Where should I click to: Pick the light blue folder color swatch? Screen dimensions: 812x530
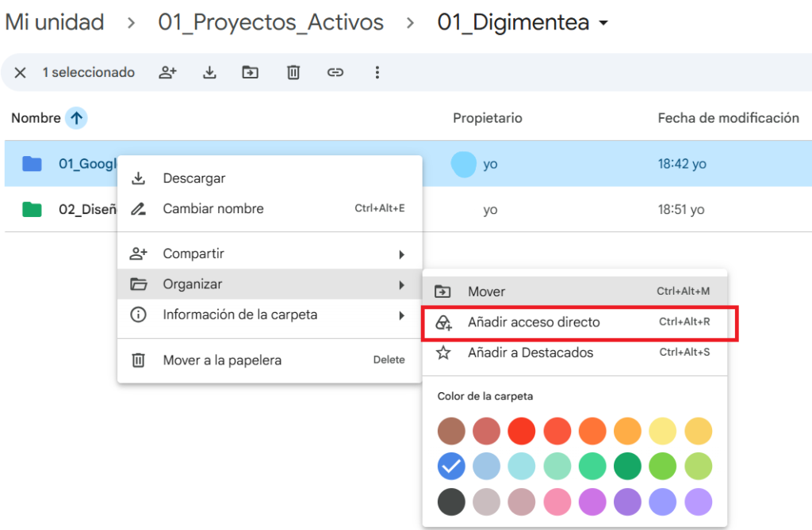point(486,467)
